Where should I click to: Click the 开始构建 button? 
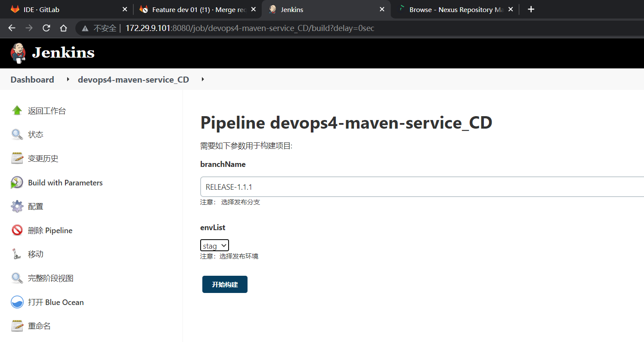[225, 284]
